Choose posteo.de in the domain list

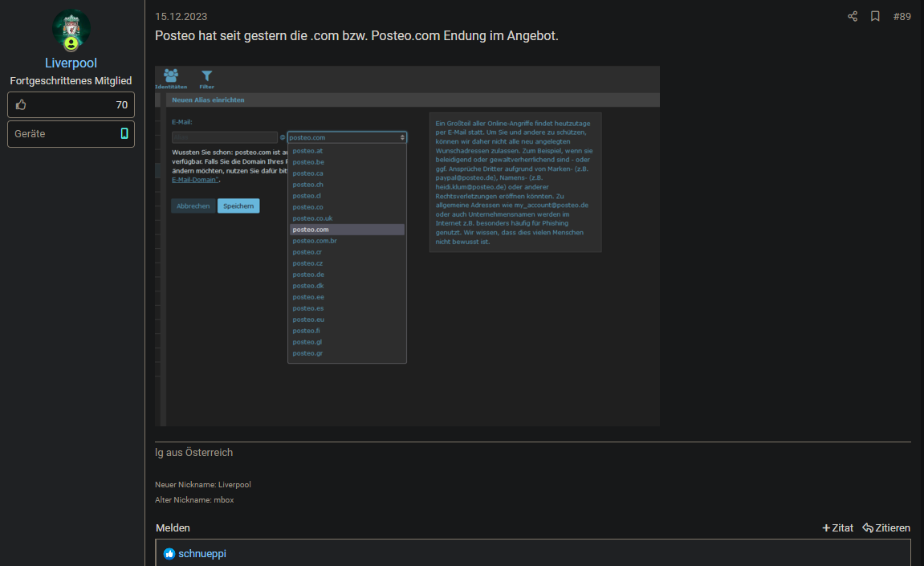coord(308,275)
